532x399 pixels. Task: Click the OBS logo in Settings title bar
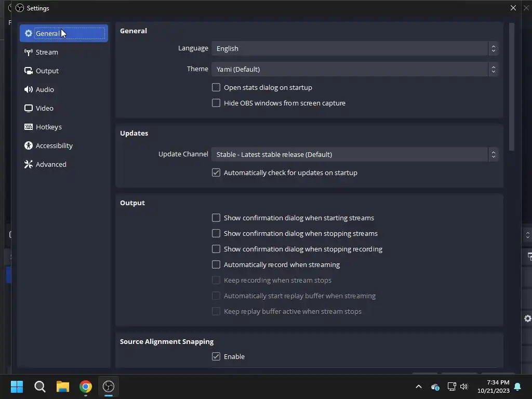(20, 8)
